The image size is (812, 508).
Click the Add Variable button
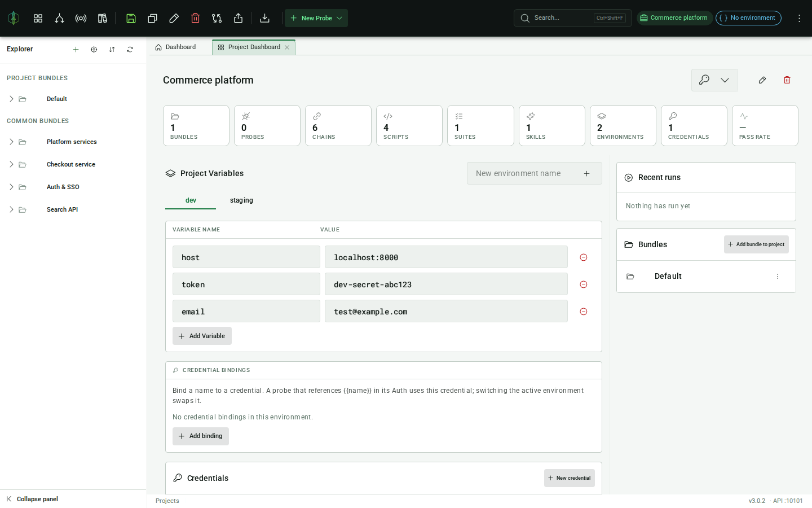pos(202,336)
